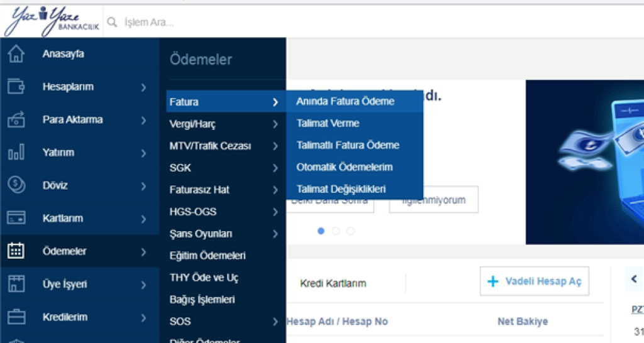This screenshot has height=343, width=644.
Task: Select Otomatik Ödemelerim menu entry
Action: click(x=344, y=167)
